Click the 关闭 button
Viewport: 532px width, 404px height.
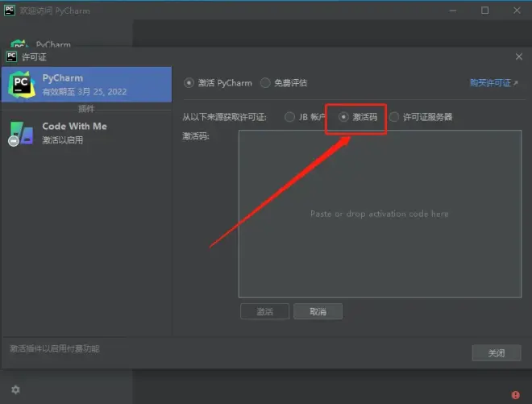(497, 353)
